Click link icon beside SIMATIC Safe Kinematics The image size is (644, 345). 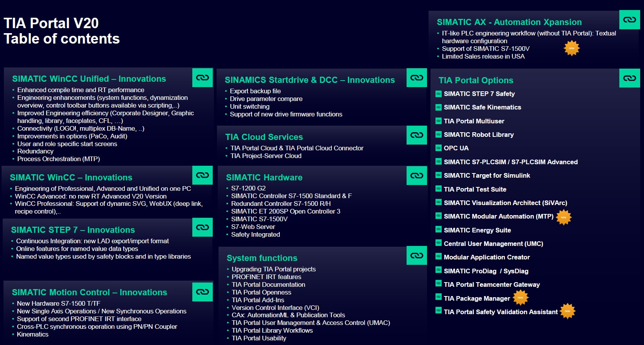tap(439, 107)
